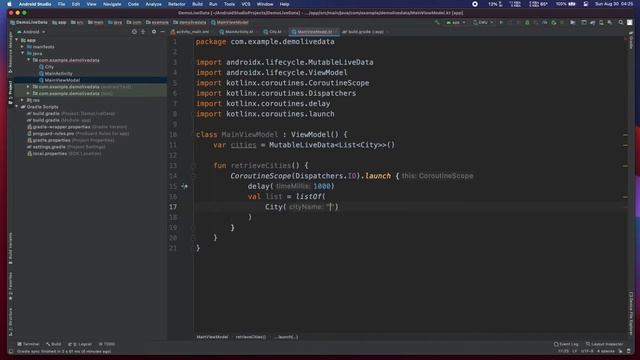Expand the manifests folder
The height and width of the screenshot is (360, 640).
[x=22, y=47]
